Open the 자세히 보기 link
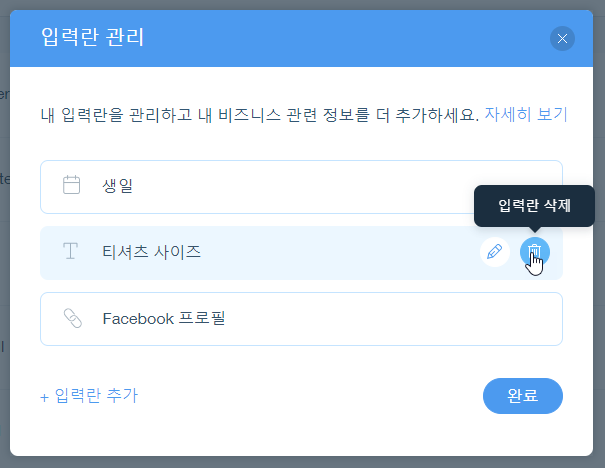Screen dimensions: 605x468 525,114
